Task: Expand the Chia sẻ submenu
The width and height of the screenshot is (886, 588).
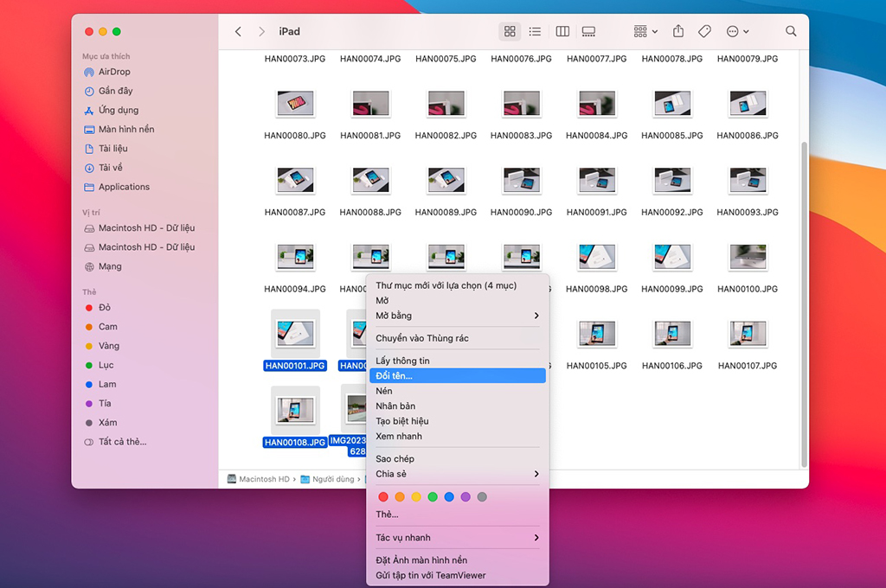Action: pyautogui.click(x=458, y=474)
